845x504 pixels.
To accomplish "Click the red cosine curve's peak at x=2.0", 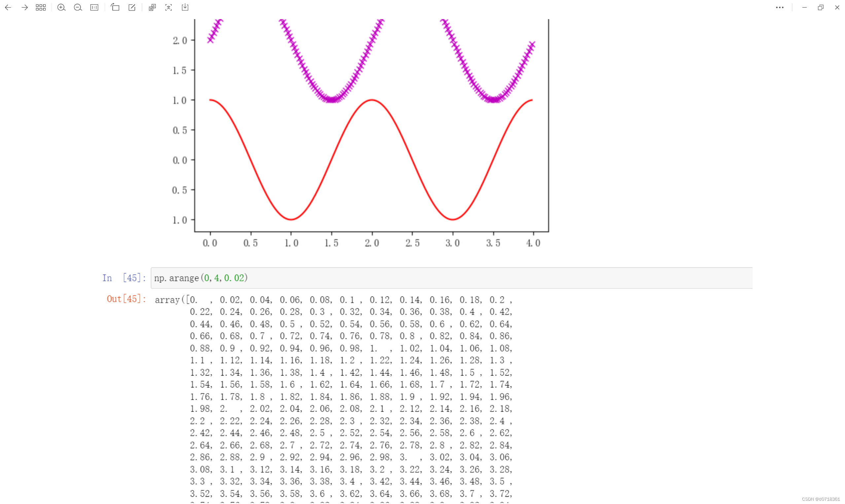I will click(372, 100).
